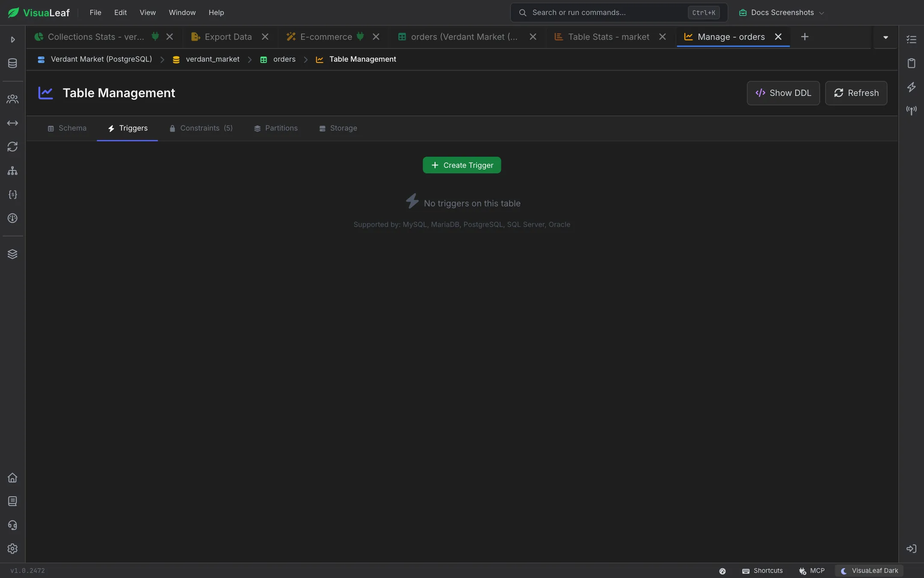Open the broadcast antenna icon
924x578 pixels.
tap(912, 110)
